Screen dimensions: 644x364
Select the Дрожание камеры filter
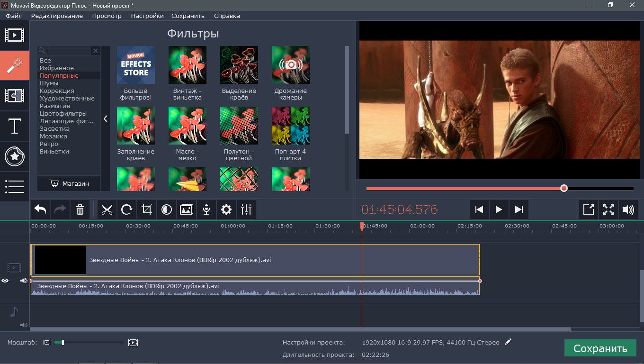click(291, 65)
